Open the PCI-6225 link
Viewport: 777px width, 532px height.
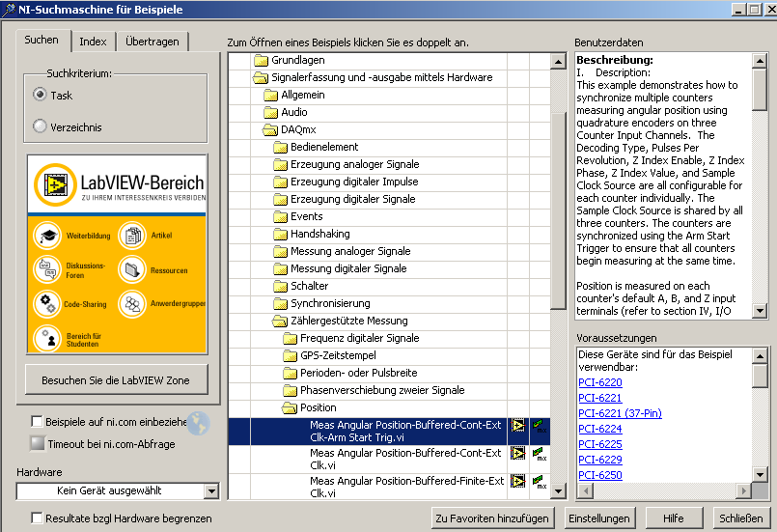600,444
